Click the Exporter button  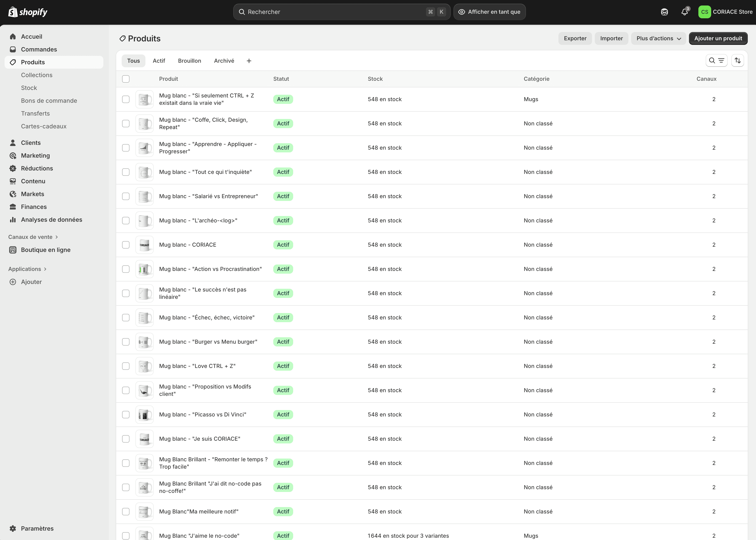coord(575,38)
